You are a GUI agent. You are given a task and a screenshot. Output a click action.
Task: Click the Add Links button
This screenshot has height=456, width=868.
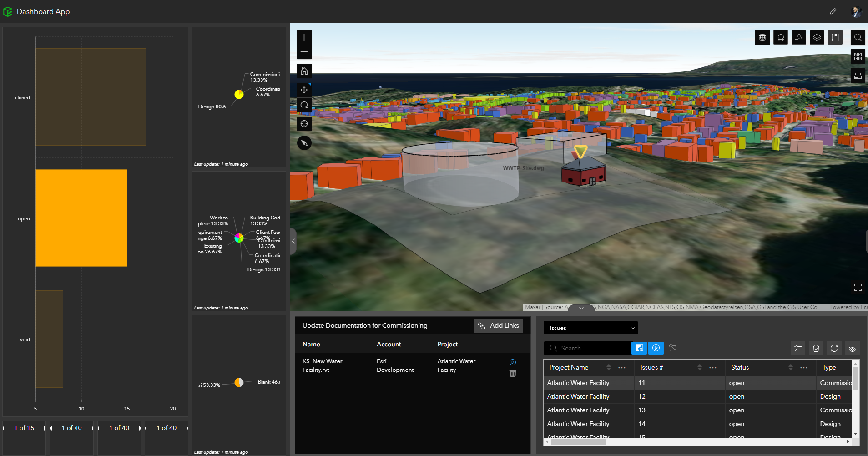499,325
